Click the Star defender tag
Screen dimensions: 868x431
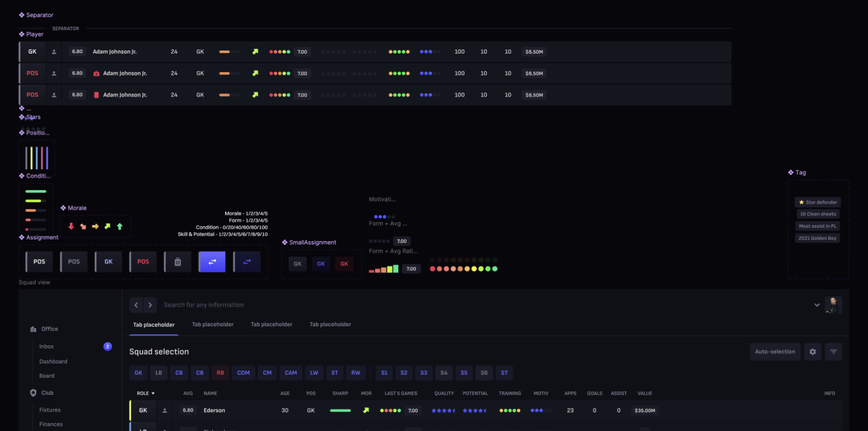coord(818,202)
